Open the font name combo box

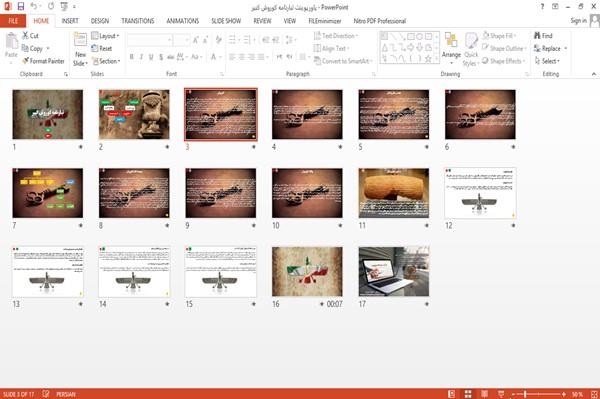149,40
